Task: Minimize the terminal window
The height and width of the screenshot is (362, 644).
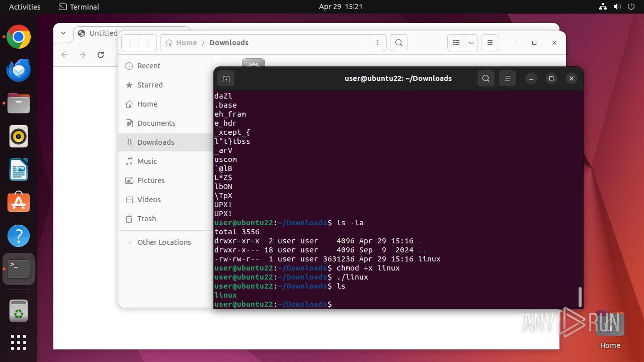Action: coord(531,78)
